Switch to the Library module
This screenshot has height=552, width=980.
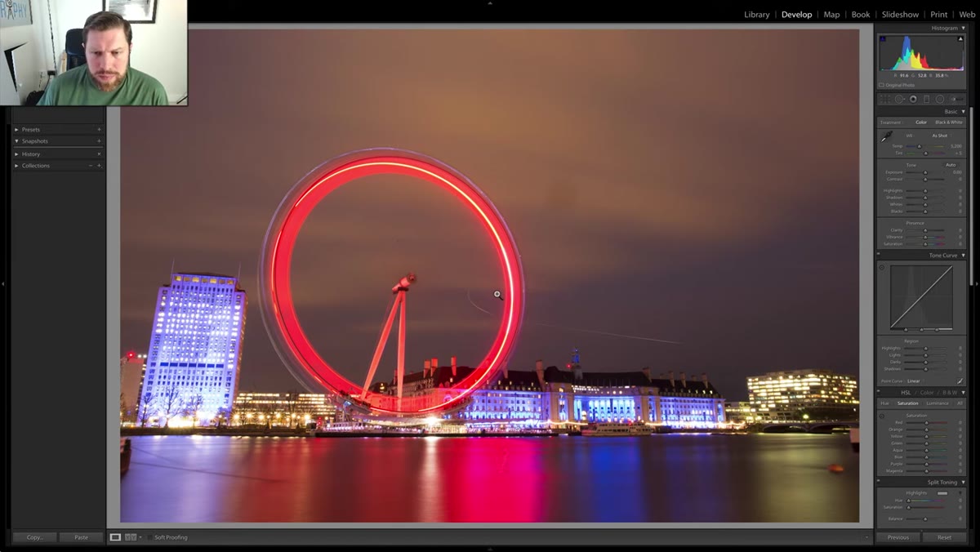757,15
